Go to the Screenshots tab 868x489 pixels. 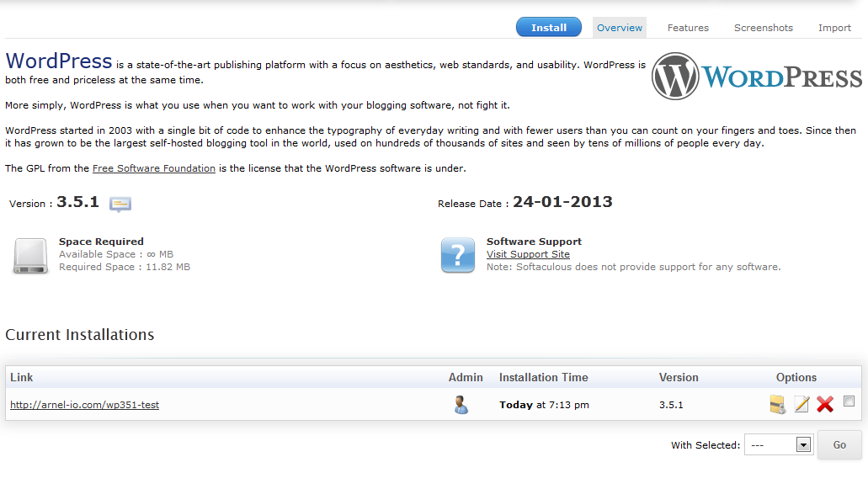coord(763,28)
